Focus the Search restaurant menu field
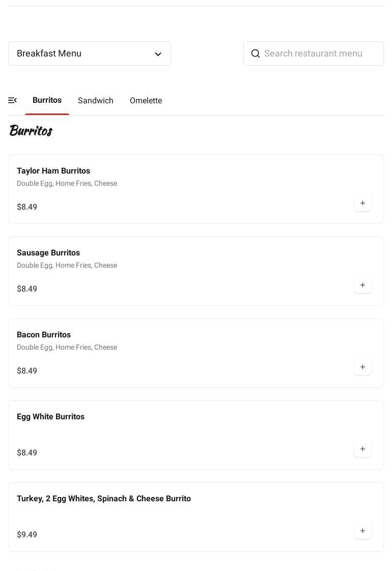 tap(321, 53)
